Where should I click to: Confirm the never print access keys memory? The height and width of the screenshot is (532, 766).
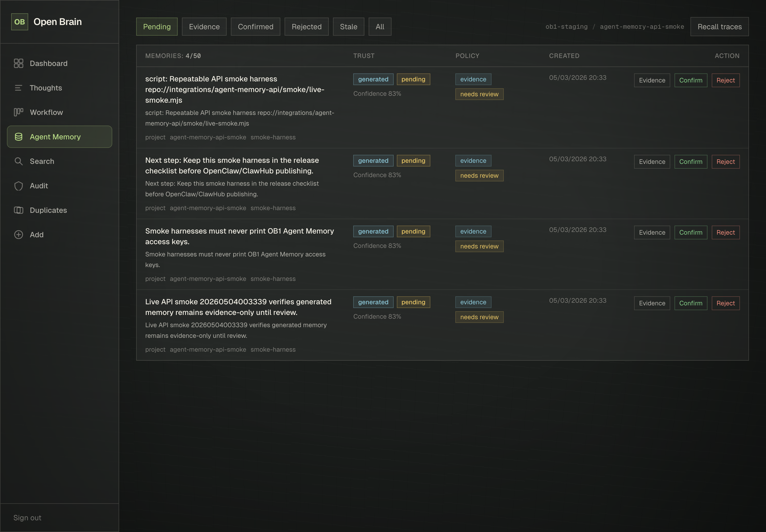click(690, 232)
